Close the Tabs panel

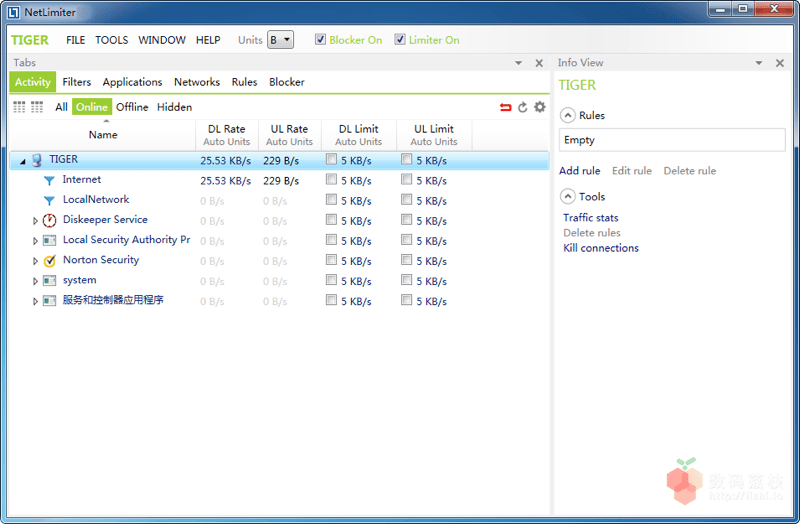539,63
